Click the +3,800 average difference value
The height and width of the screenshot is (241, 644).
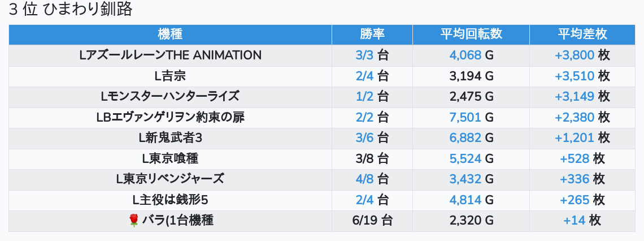click(574, 55)
